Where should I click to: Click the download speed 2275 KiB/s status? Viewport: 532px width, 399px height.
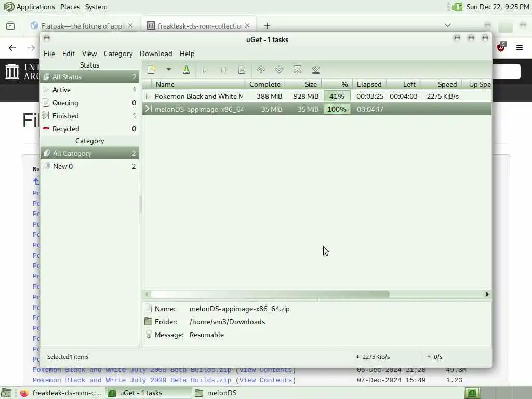(x=373, y=357)
